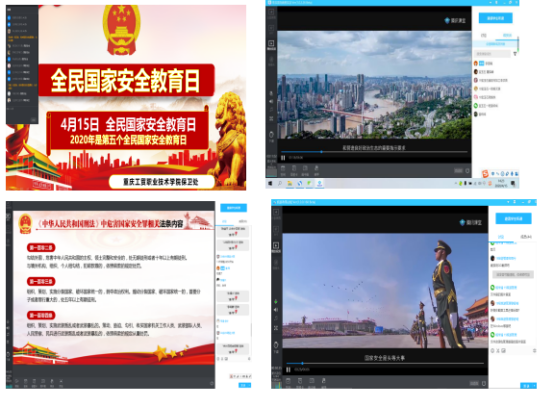Screen dimensions: 554x407
Task: Click the search field above the member list
Action: [x=492, y=54]
